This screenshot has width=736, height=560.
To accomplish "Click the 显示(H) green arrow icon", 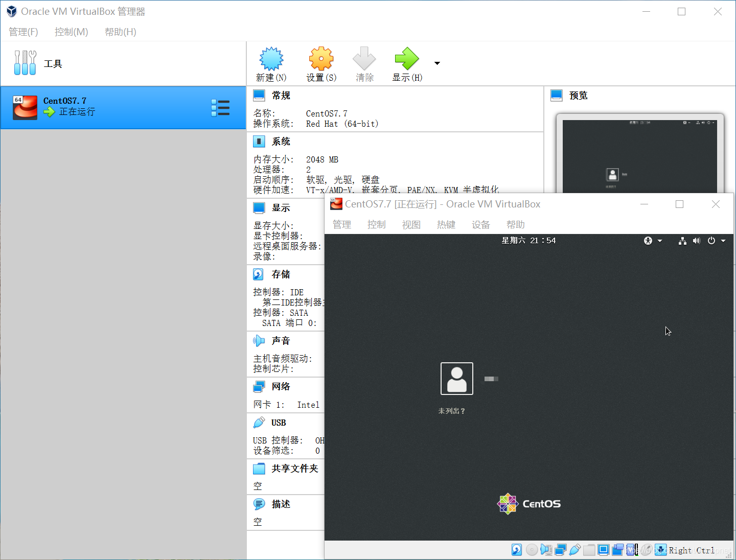I will click(407, 59).
